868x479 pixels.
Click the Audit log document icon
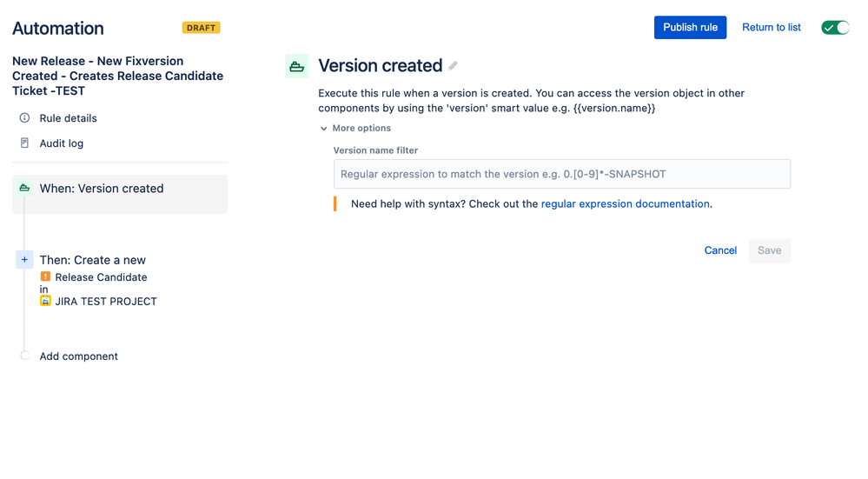24,143
